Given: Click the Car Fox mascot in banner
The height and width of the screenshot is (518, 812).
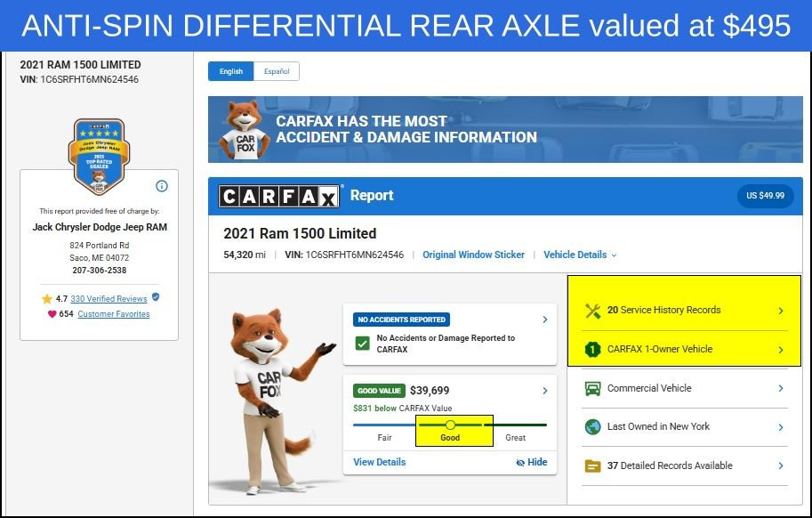Looking at the screenshot, I should click(x=244, y=130).
